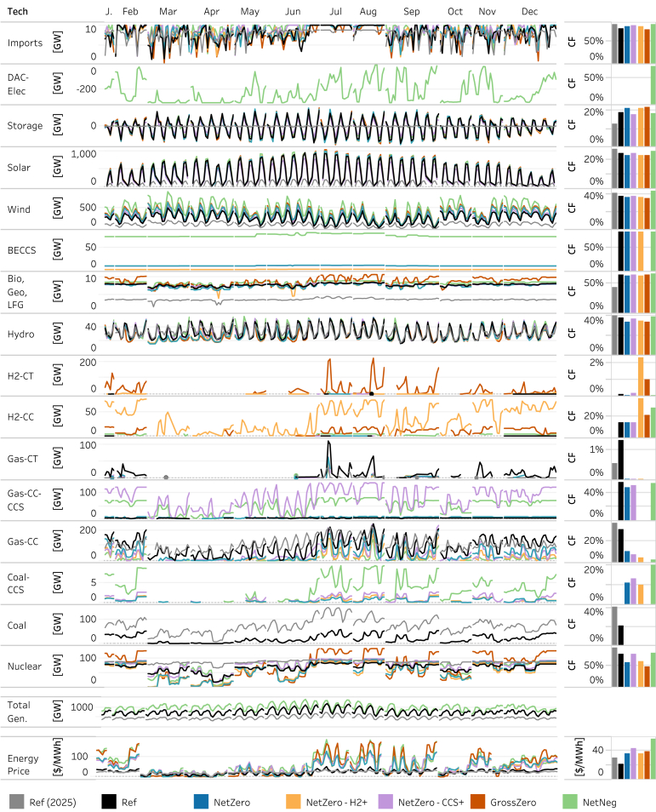
Task: Click the dark orange GrossZero legend swatch
Action: (x=477, y=802)
